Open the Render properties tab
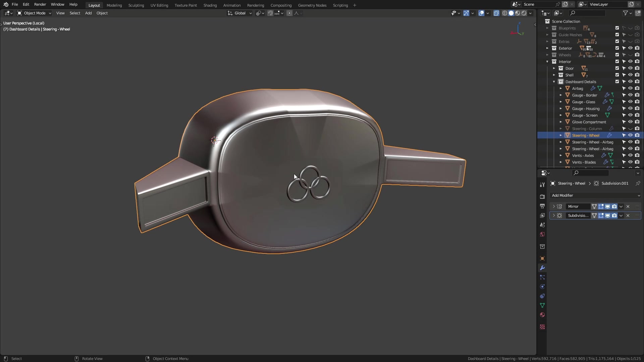 [x=542, y=197]
